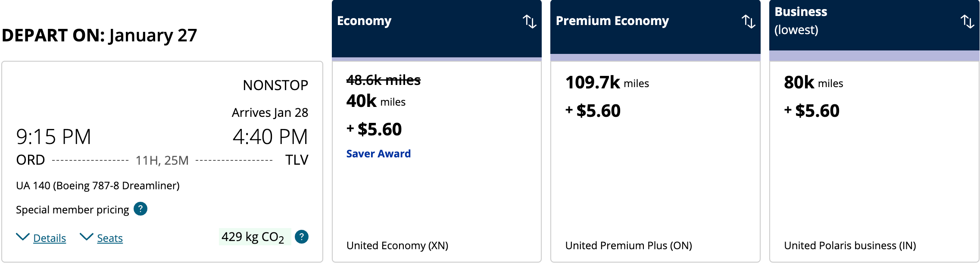Click the Economy column header
Screen dimensions: 980x263
click(x=364, y=21)
